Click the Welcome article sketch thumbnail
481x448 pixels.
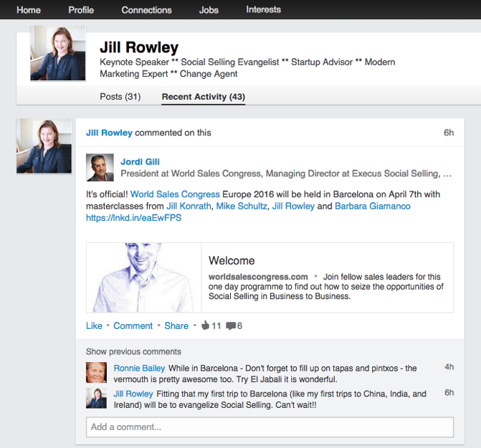[143, 277]
